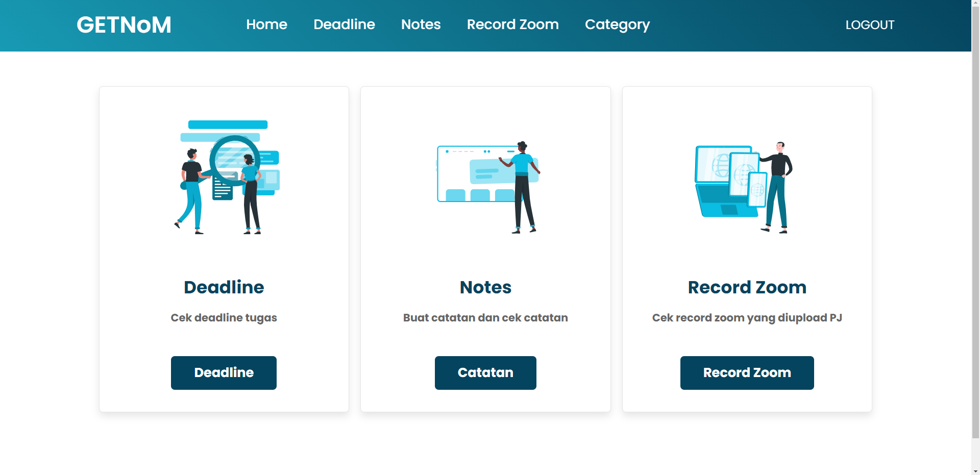Open Deadline from the navigation bar

click(x=344, y=24)
